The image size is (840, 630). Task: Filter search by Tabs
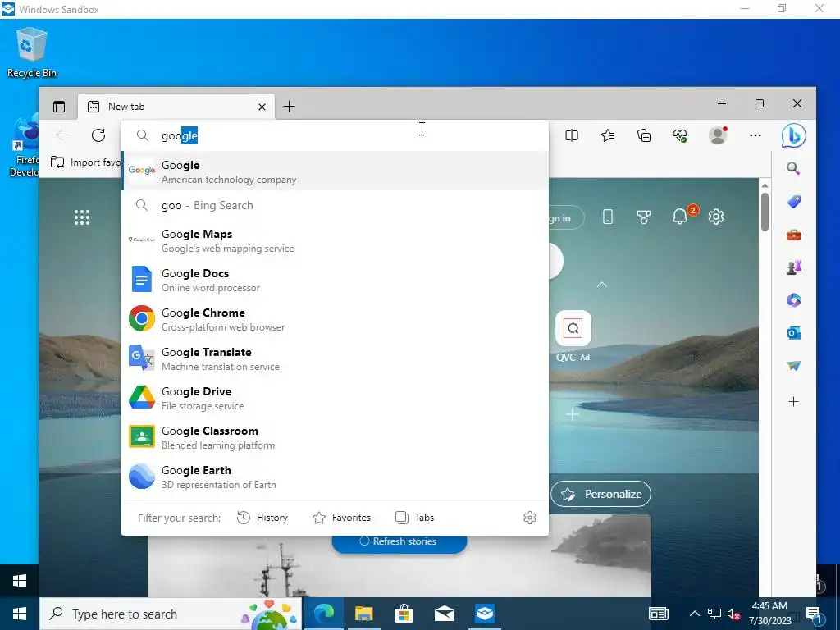pos(414,518)
